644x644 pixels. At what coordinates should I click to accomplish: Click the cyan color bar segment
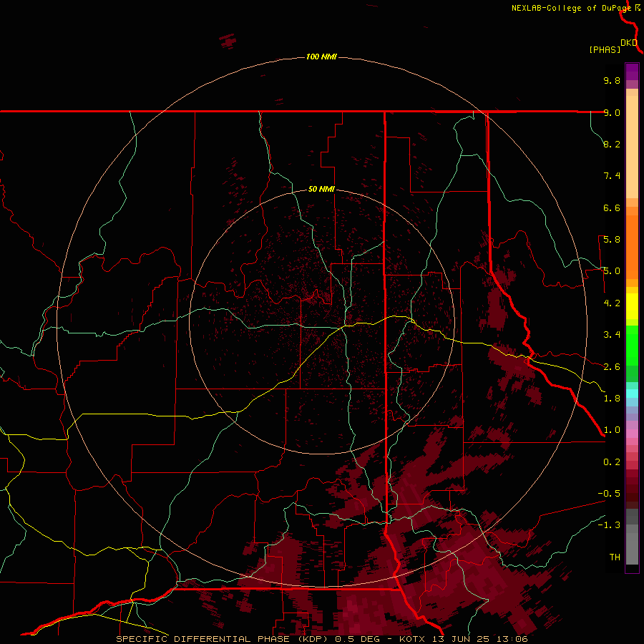coord(632,394)
